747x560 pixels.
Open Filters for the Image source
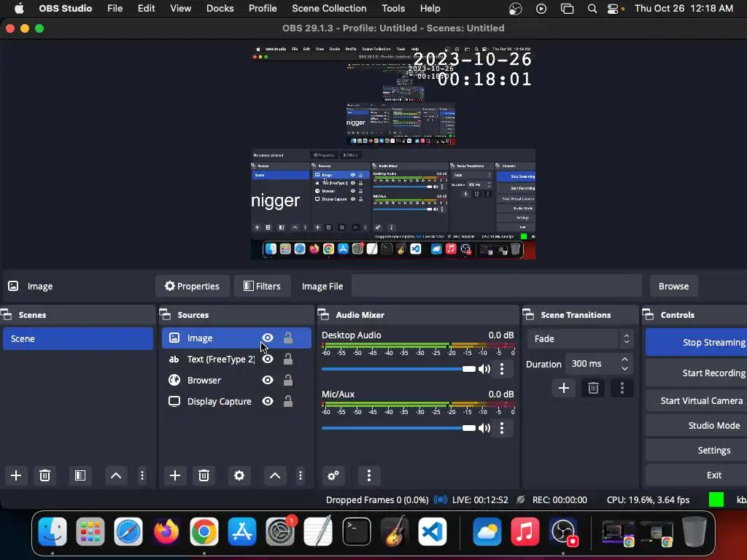262,286
